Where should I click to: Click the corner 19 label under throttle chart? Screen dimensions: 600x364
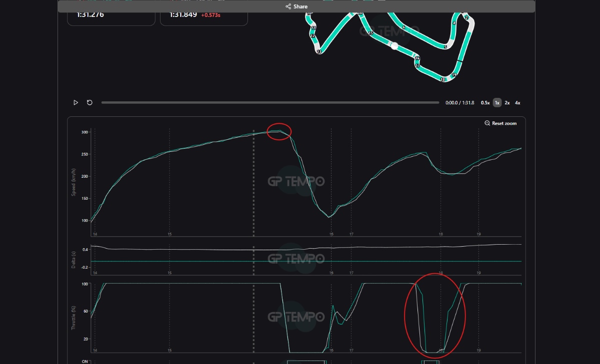pos(478,350)
